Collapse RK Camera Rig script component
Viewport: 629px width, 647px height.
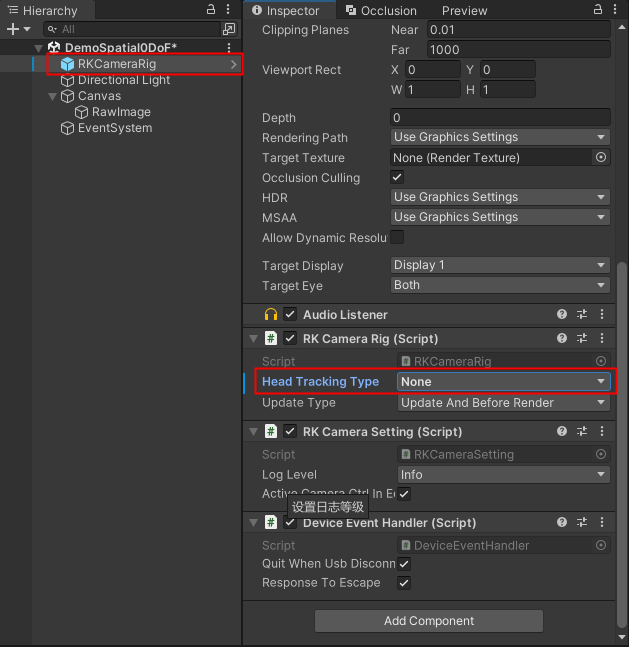pyautogui.click(x=253, y=339)
